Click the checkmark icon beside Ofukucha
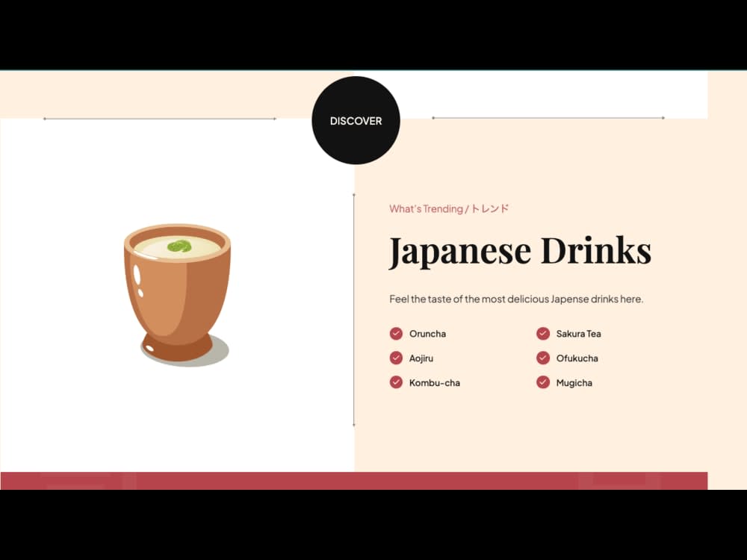Image resolution: width=747 pixels, height=560 pixels. (543, 358)
